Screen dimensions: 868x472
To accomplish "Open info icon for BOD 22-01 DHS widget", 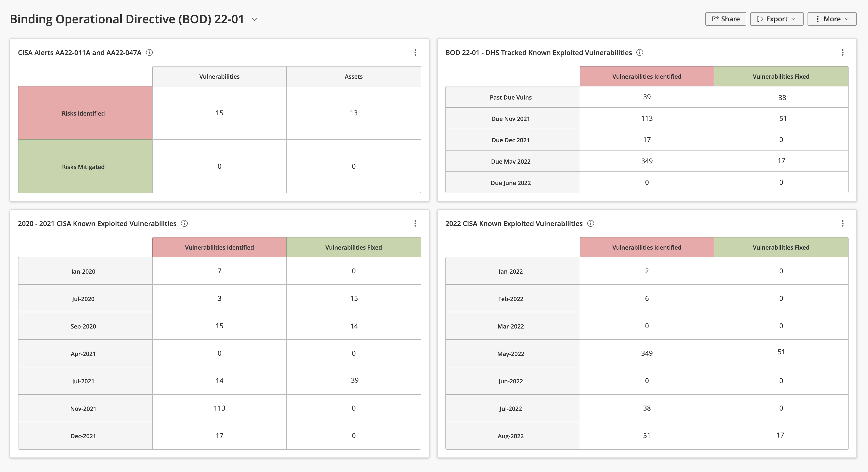I will point(639,52).
